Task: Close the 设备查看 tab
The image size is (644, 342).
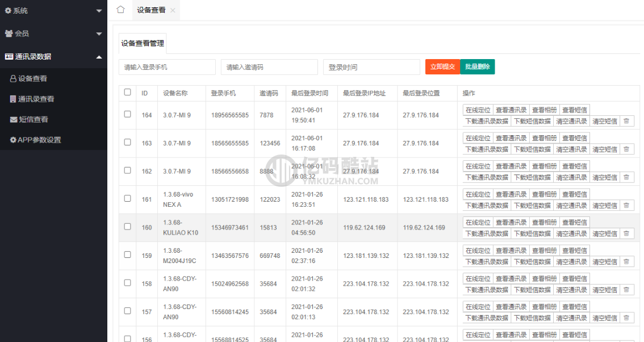Action: tap(173, 11)
